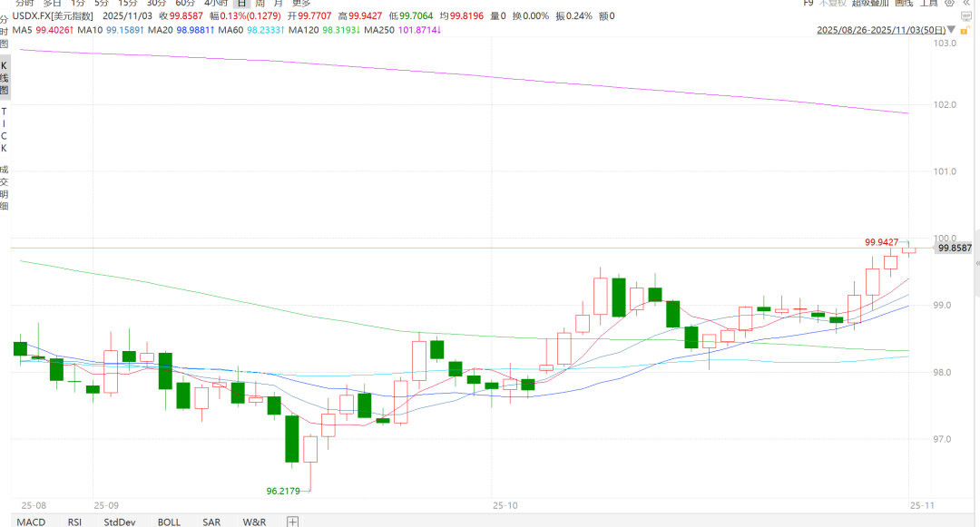Click the F9 button
Viewport: 980px width, 527px height.
[x=808, y=3]
